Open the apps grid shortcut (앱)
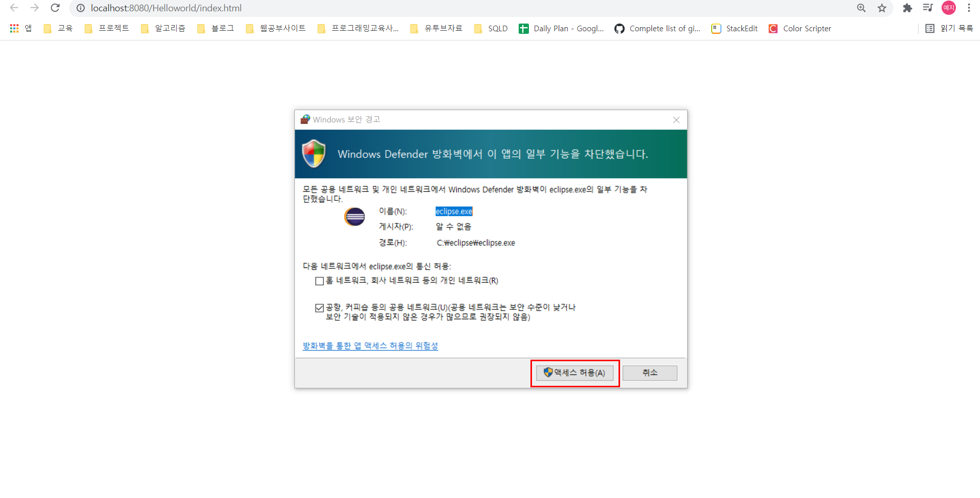 [21, 29]
